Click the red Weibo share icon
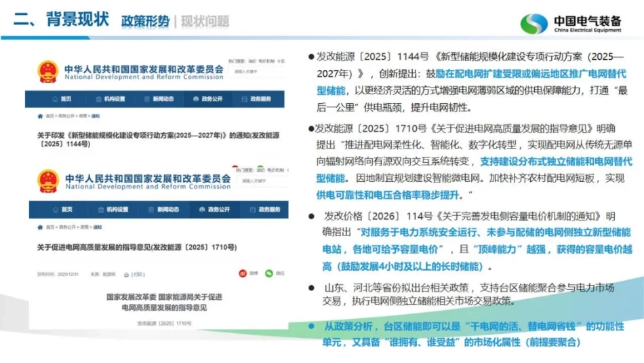The image size is (644, 363). [x=243, y=273]
